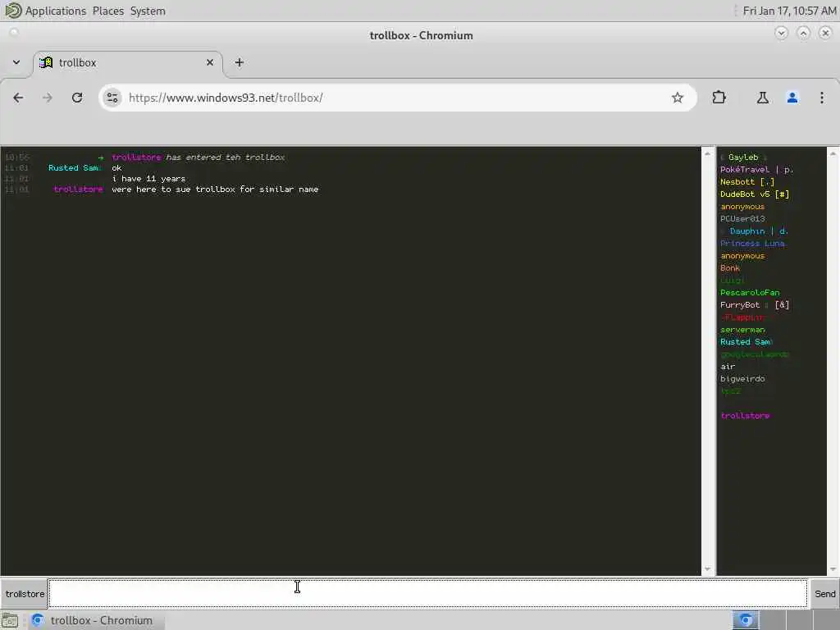Screen dimensions: 840x630
Task: Select Bonk in the user list
Action: click(x=729, y=268)
